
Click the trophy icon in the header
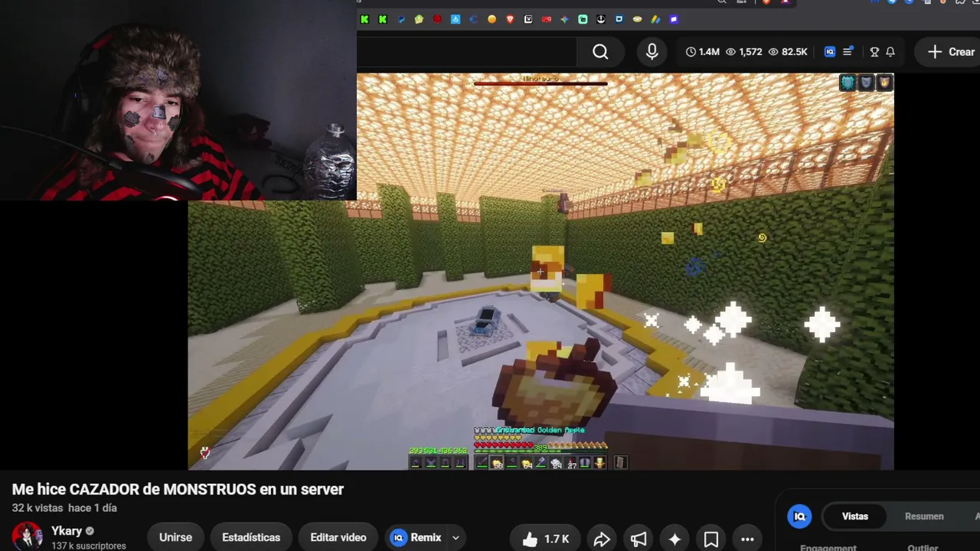point(874,52)
